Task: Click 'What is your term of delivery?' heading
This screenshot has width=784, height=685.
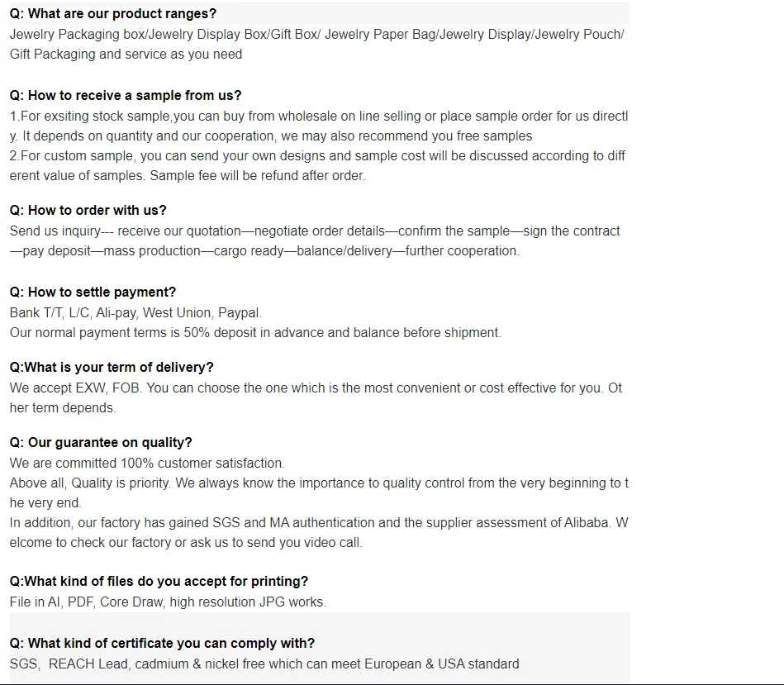Action: point(112,367)
